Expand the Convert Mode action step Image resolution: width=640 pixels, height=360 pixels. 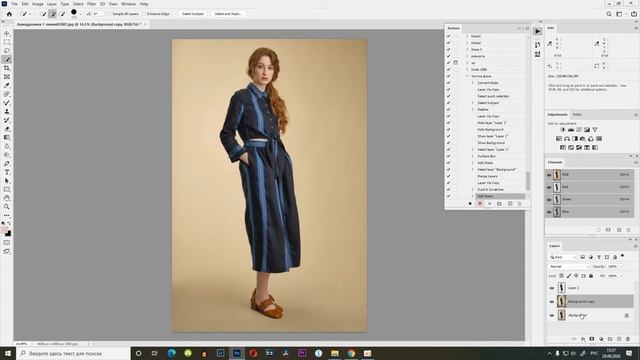pos(473,83)
